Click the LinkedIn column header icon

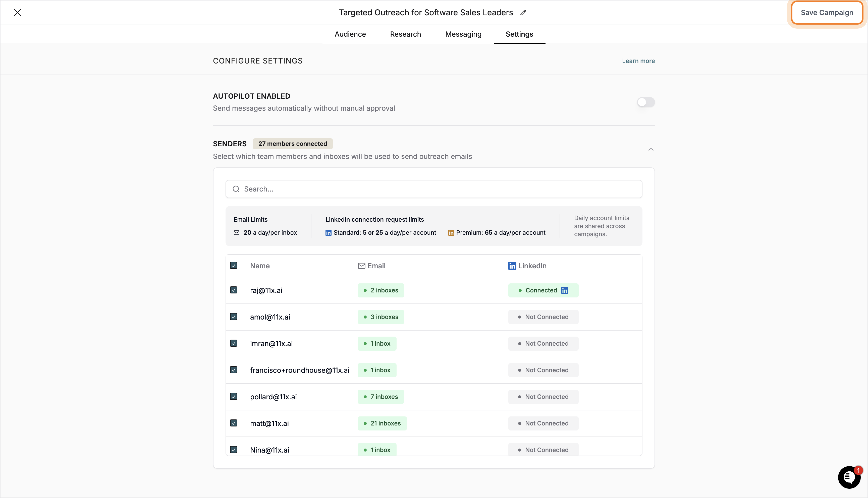pos(512,266)
